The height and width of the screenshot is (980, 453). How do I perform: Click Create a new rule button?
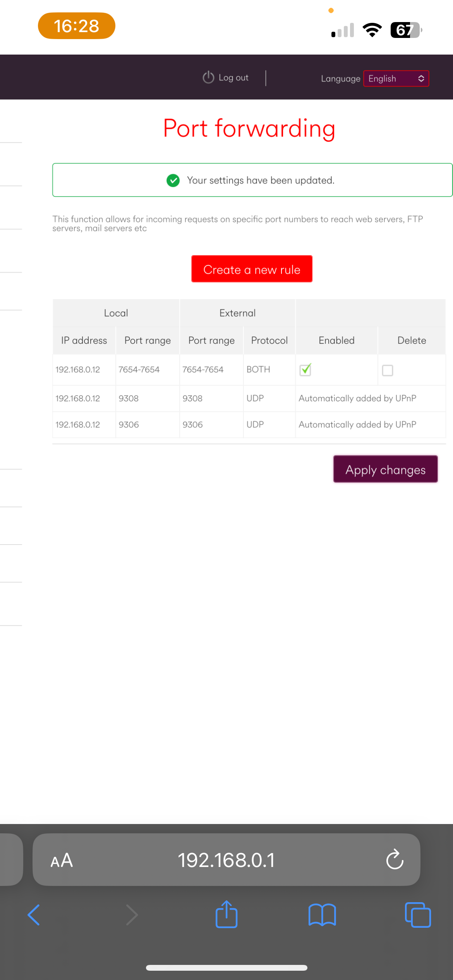pos(252,269)
